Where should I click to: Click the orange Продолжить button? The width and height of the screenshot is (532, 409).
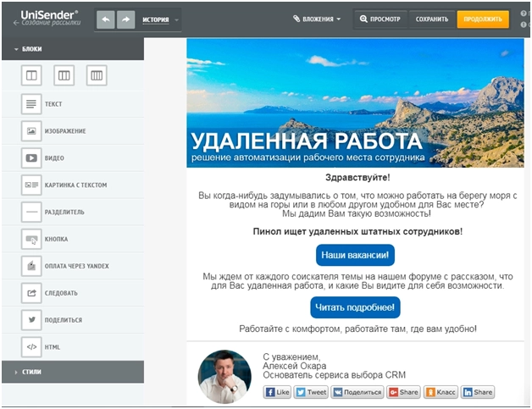tap(483, 19)
